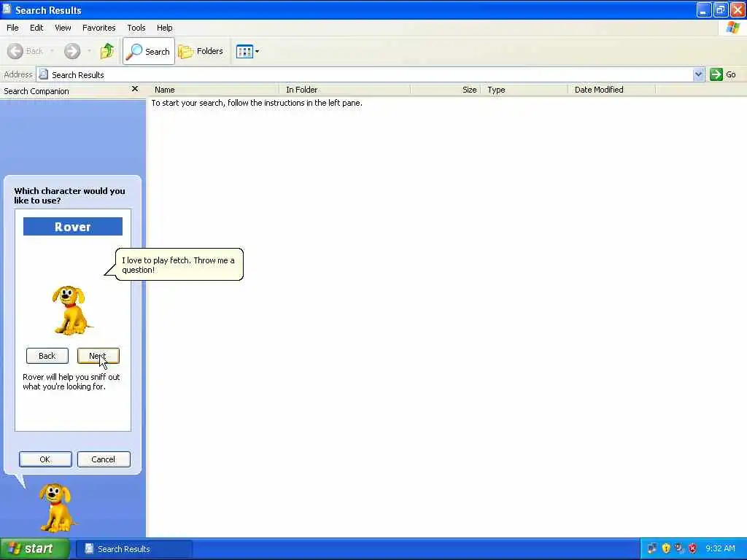Click the Windows flag logo icon
The width and height of the screenshot is (747, 560).
click(x=732, y=28)
